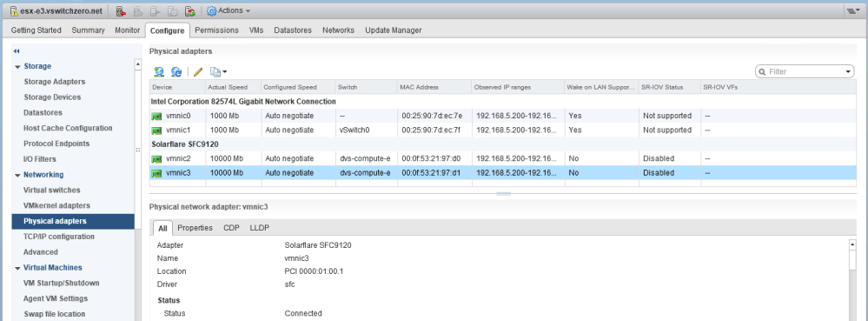
Task: Select the CDP sub-tab
Action: tap(231, 228)
